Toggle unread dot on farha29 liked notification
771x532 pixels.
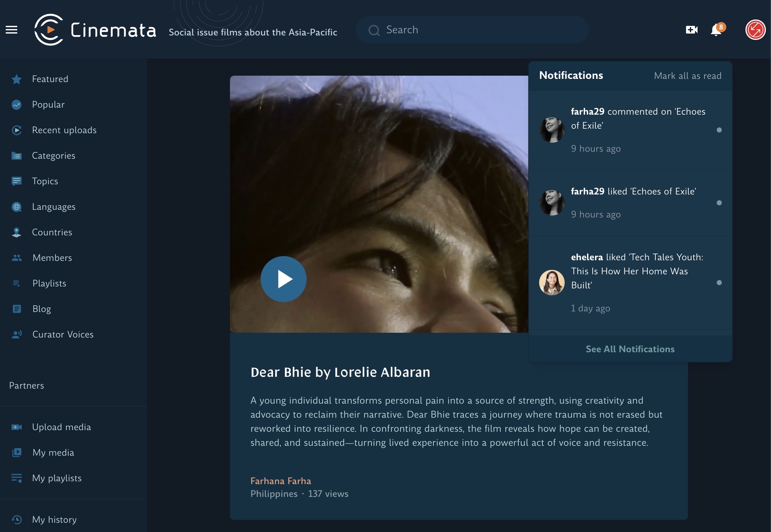click(x=719, y=203)
